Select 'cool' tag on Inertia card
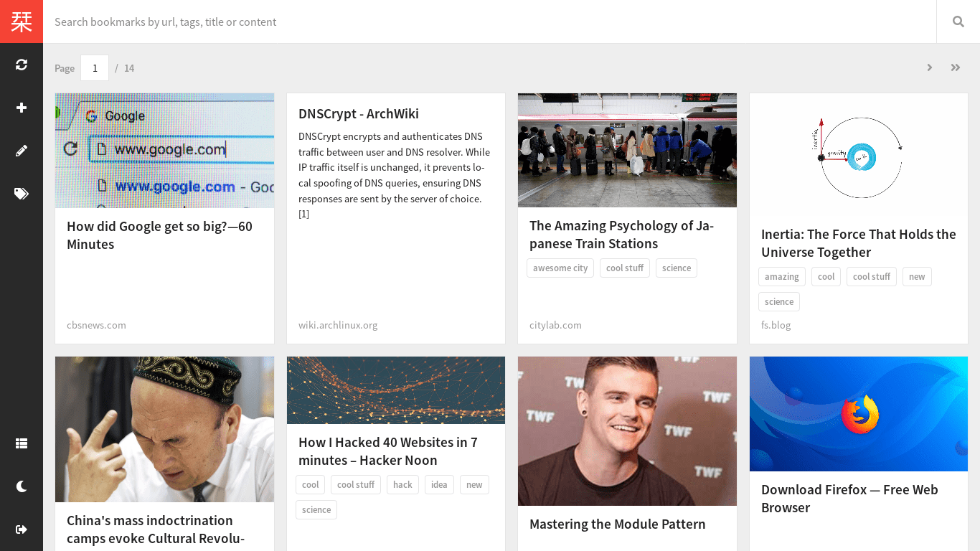980x551 pixels. [826, 277]
